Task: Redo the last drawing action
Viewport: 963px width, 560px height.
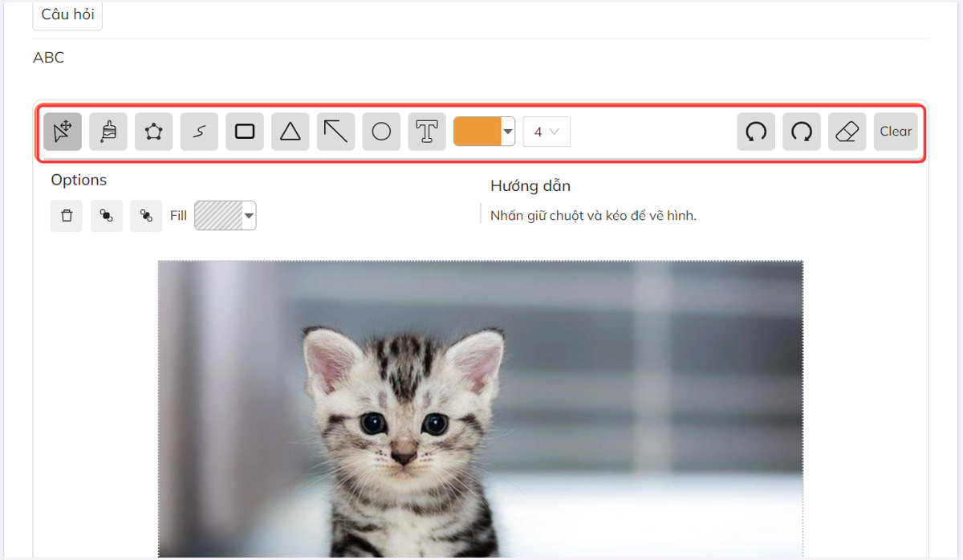Action: pyautogui.click(x=802, y=132)
